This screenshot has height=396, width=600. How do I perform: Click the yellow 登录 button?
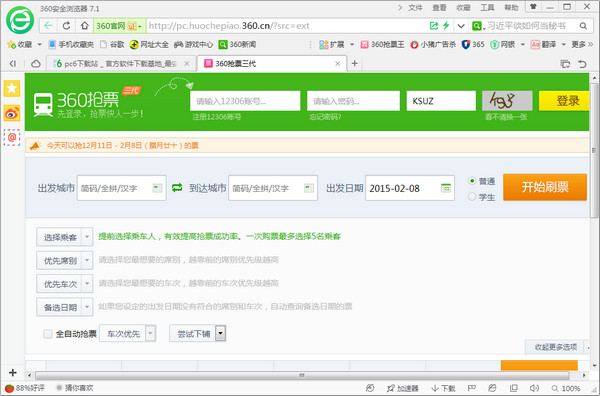[x=564, y=101]
